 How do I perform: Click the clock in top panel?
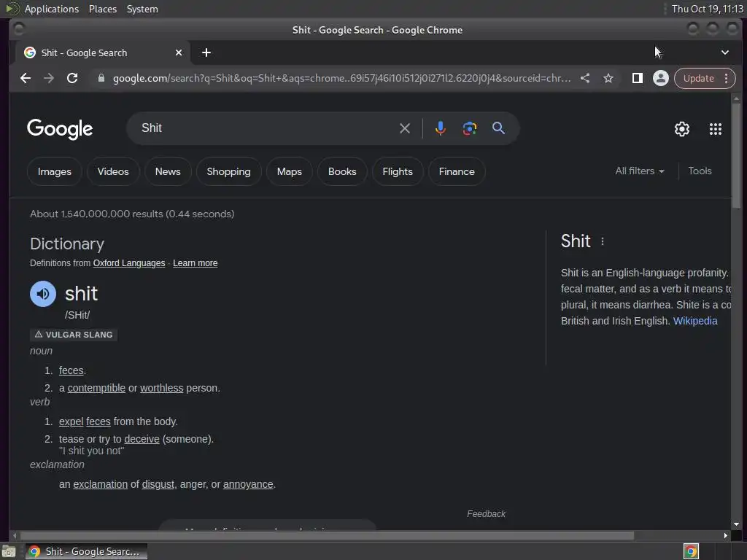(x=707, y=9)
